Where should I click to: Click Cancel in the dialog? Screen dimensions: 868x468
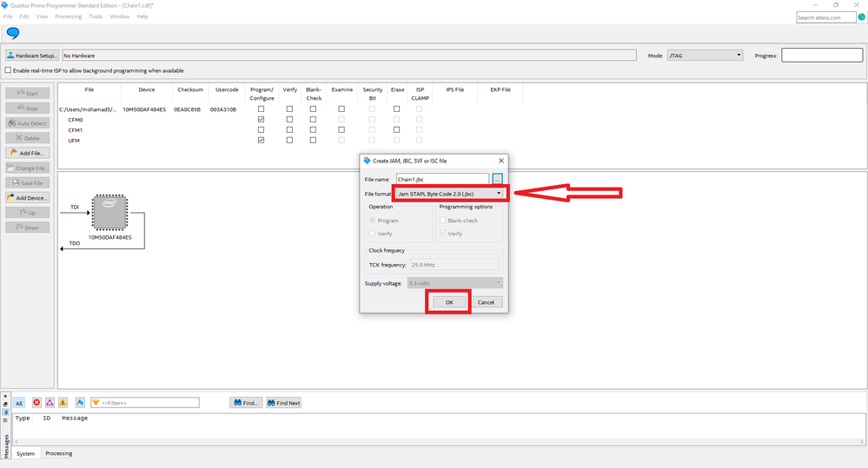pos(486,302)
